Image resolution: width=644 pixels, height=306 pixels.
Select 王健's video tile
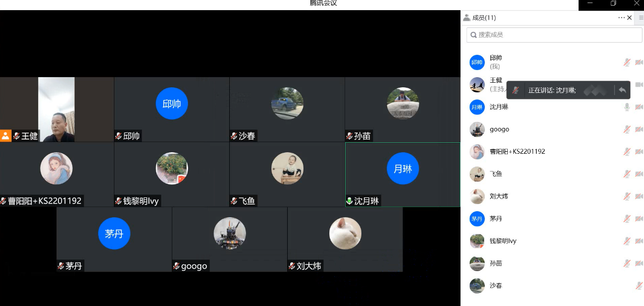click(56, 109)
